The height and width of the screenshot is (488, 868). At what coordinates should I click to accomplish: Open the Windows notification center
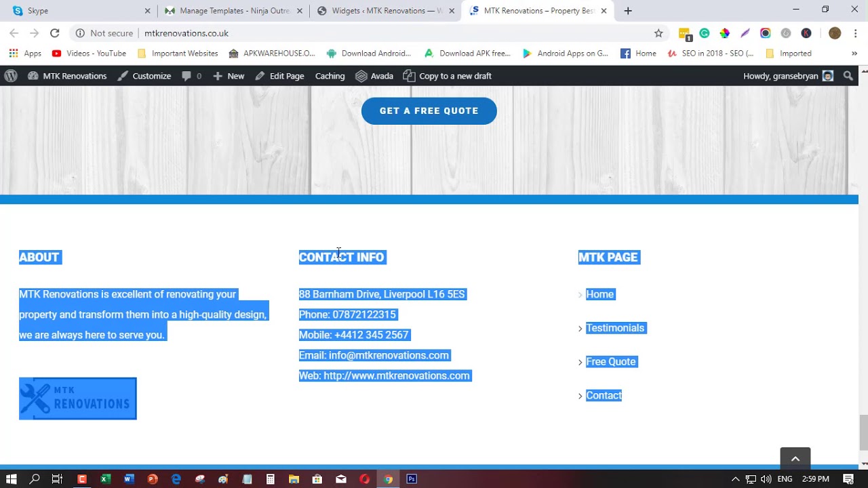pos(849,479)
